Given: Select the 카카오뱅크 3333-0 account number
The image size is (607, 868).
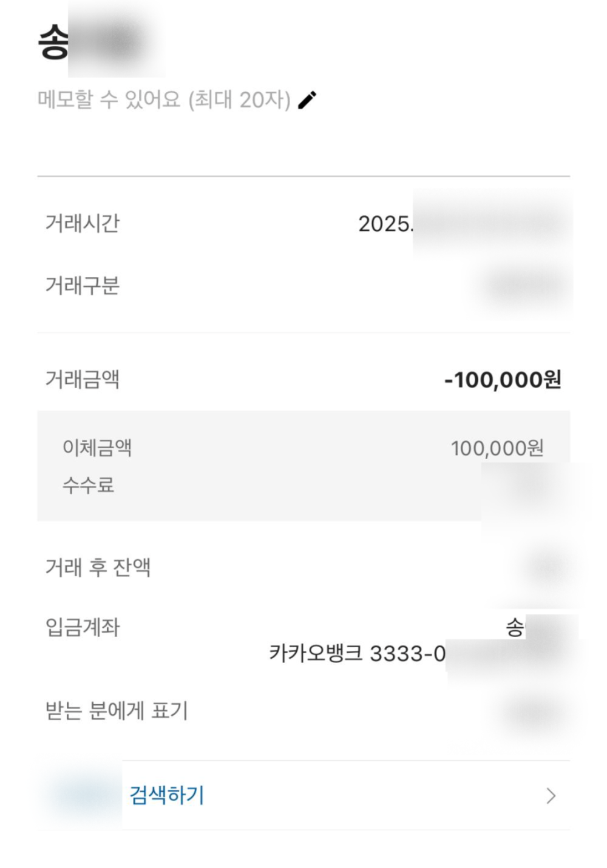Looking at the screenshot, I should [358, 654].
